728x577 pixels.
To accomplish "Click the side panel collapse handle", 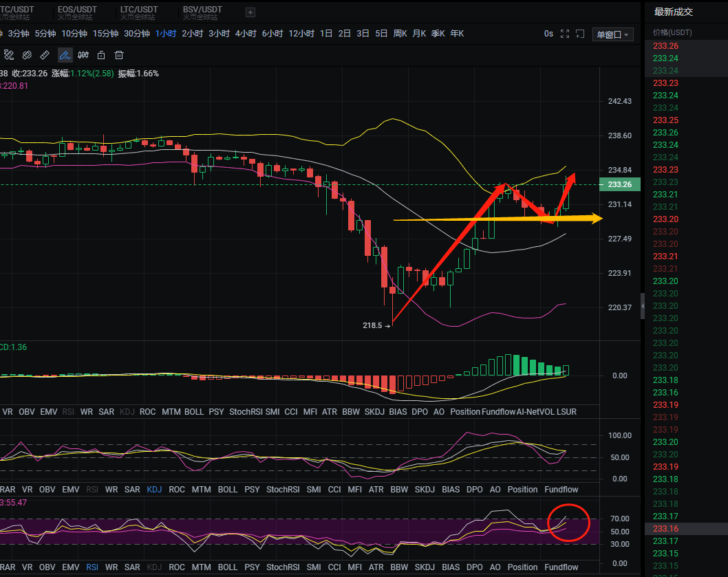I will [643, 305].
